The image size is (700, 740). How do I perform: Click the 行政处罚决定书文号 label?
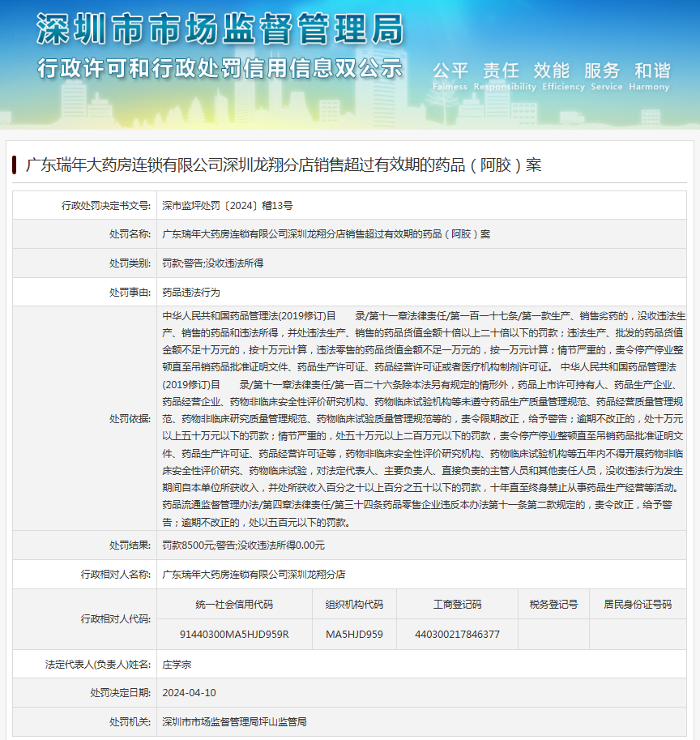[x=106, y=205]
